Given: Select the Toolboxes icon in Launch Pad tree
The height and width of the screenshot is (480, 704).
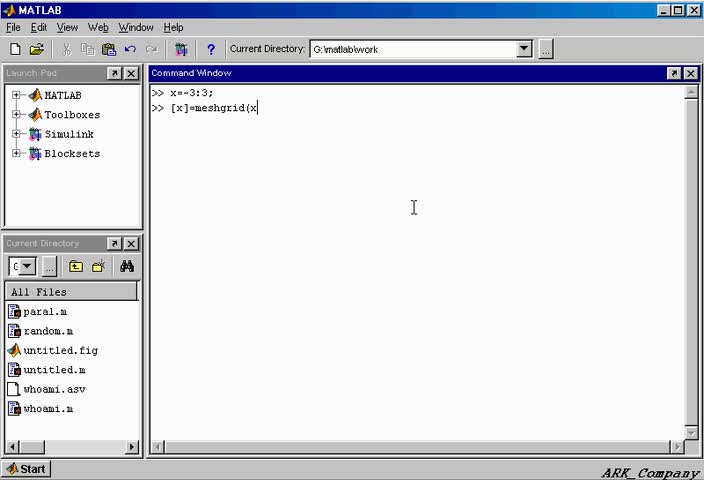Looking at the screenshot, I should pos(35,114).
